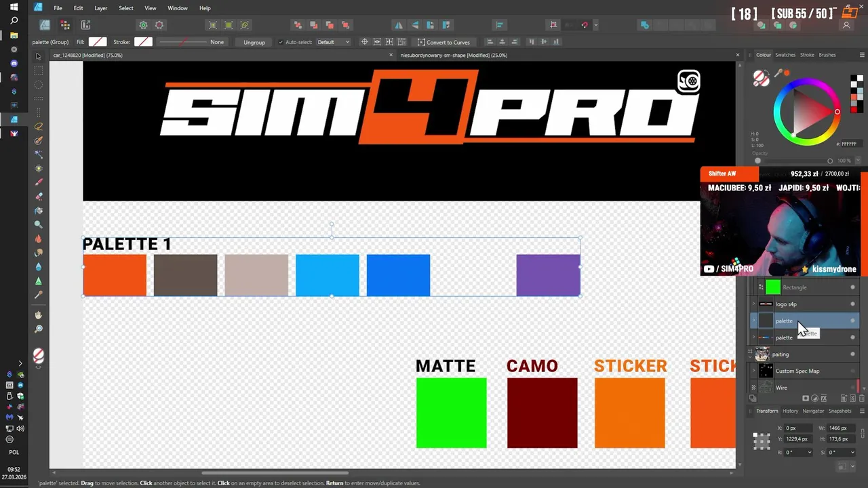Select the Move tool in the tools panel
This screenshot has height=488, width=868.
point(39,56)
